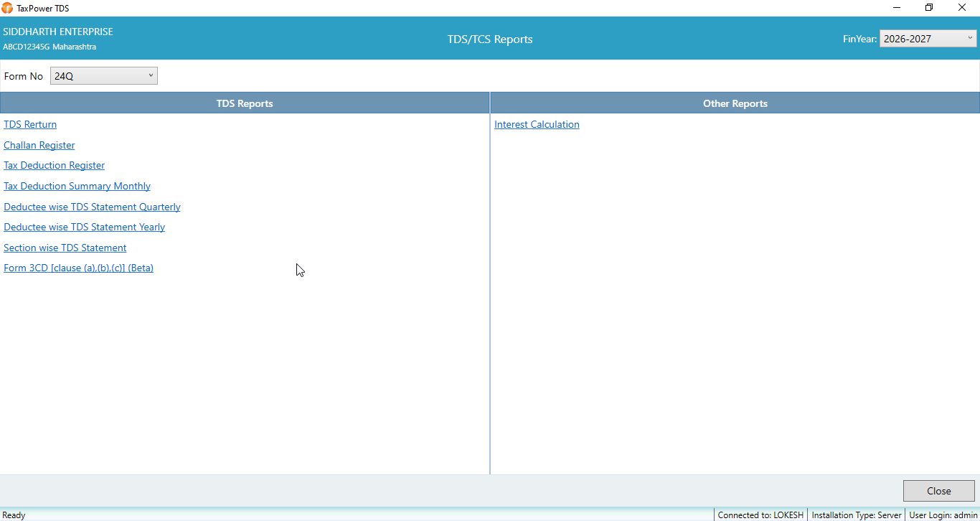Image resolution: width=980 pixels, height=521 pixels.
Task: Open the Interest Calculation report
Action: point(537,124)
